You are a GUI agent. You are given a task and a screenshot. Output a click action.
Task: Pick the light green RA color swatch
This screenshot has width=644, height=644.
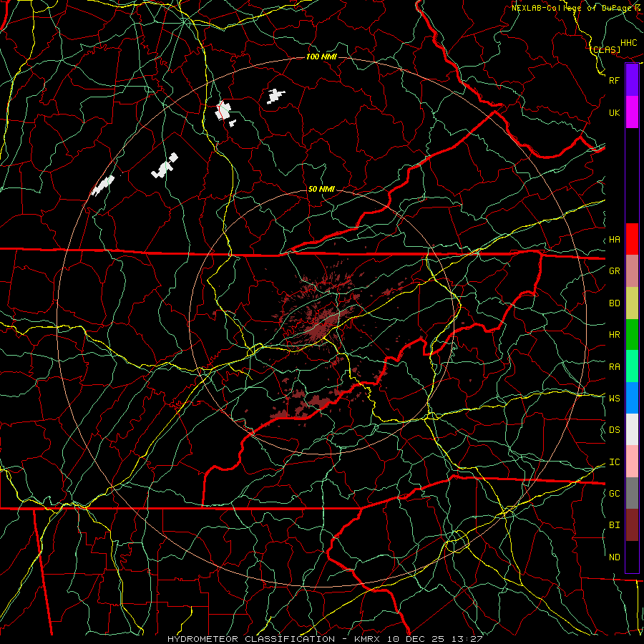point(632,366)
